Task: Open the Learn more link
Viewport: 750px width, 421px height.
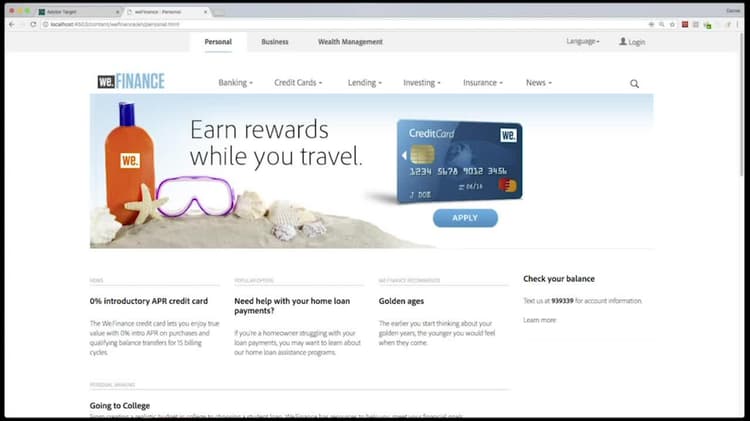Action: 540,320
